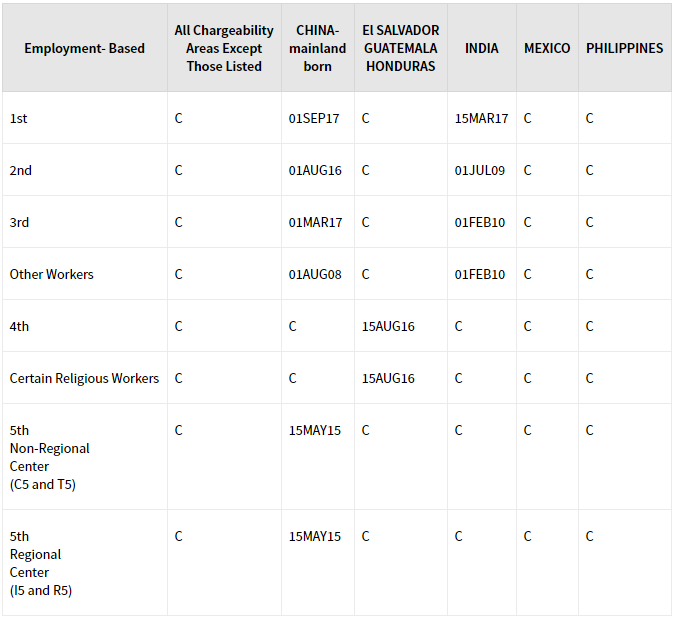Click 'C' for 2nd row, Mexico column
Viewport: 675px width, 620px height.
tap(528, 170)
